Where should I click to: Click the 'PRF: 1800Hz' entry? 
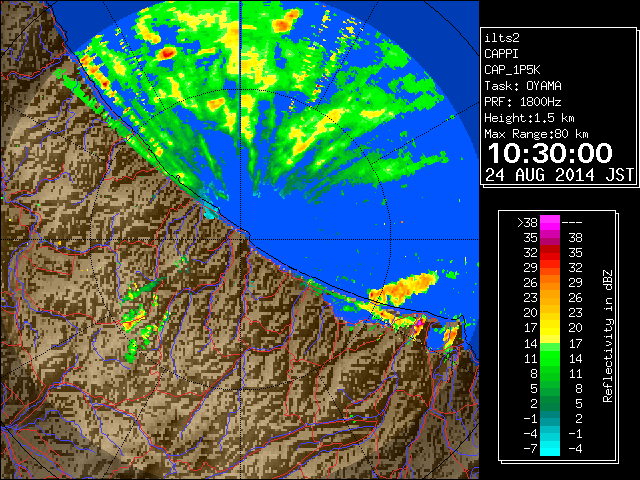(523, 102)
